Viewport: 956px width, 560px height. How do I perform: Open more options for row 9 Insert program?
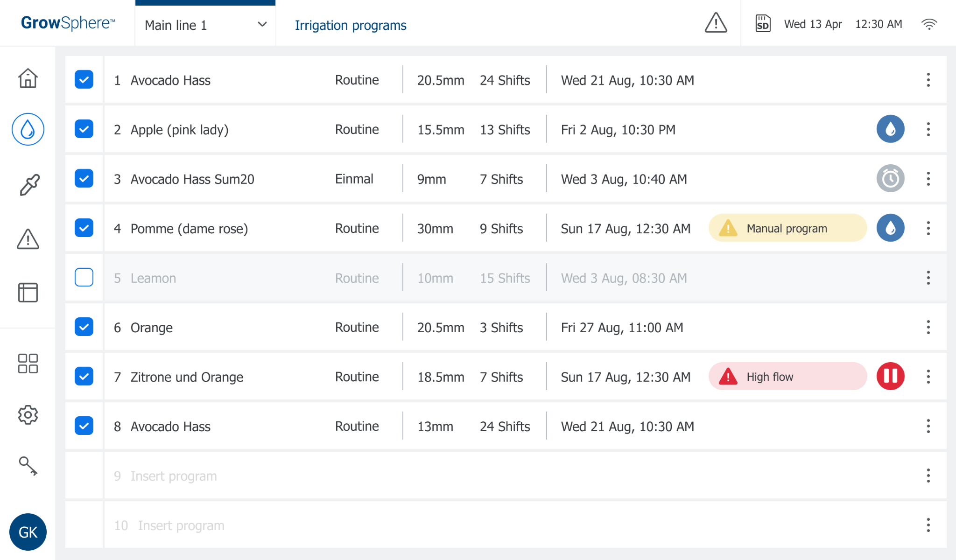[928, 476]
